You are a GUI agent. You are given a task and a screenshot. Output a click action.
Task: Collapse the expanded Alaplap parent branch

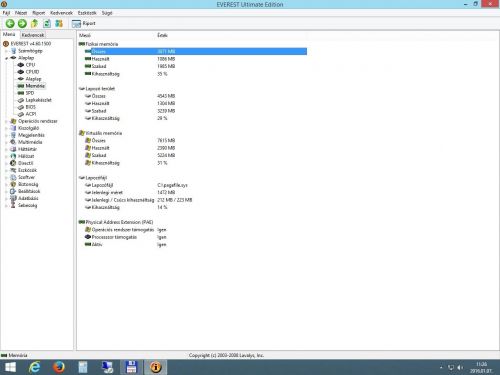6,58
